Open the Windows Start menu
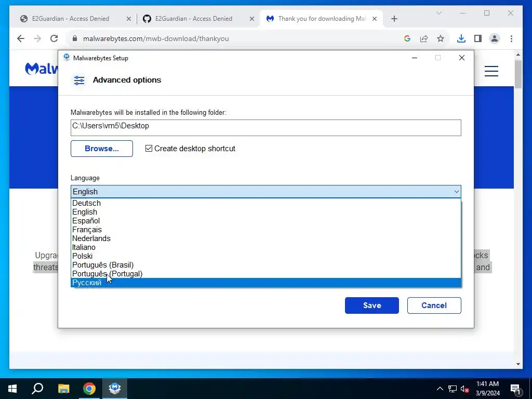Image resolution: width=532 pixels, height=399 pixels. 12,389
